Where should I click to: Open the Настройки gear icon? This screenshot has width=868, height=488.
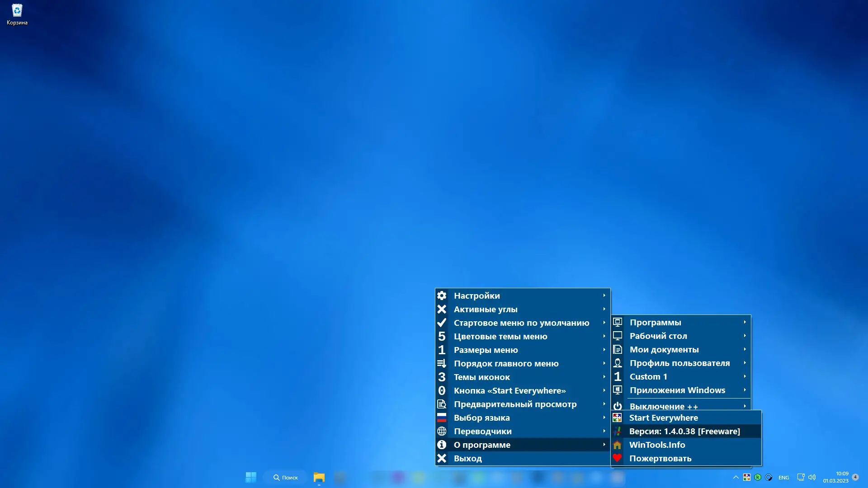coord(442,296)
